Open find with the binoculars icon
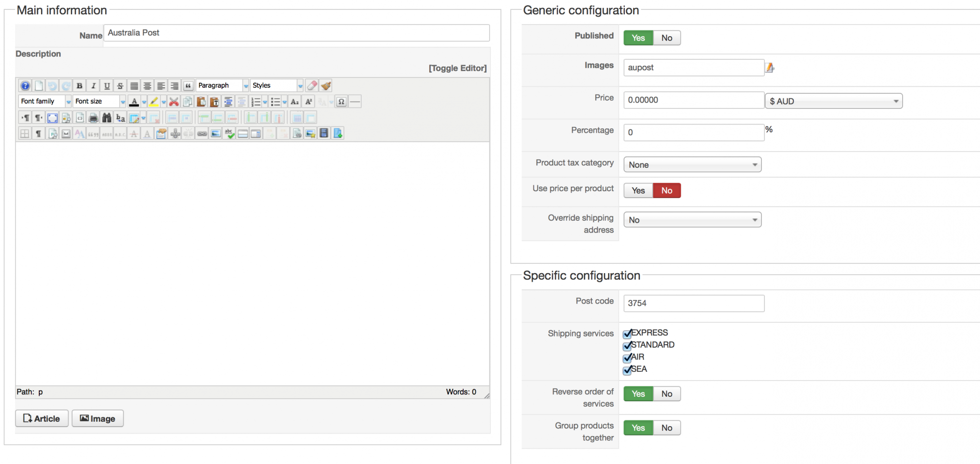Viewport: 980px width, 464px height. [x=107, y=118]
